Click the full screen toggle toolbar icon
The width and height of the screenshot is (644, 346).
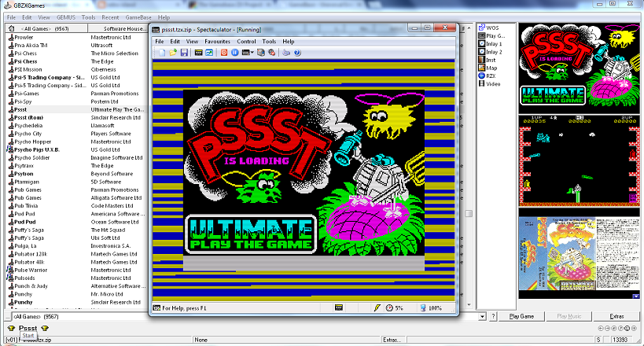pyautogui.click(x=209, y=53)
